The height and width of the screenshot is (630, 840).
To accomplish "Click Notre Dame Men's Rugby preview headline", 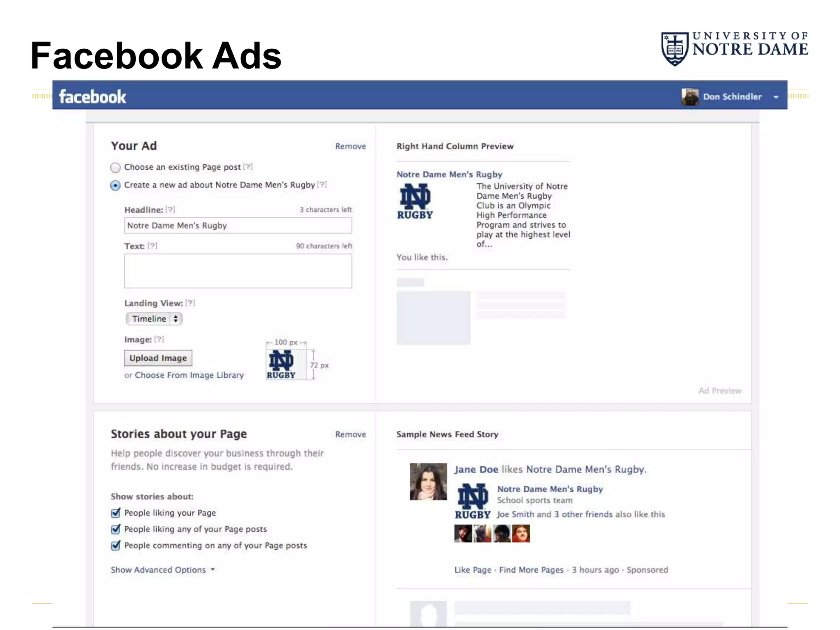I will (x=449, y=174).
